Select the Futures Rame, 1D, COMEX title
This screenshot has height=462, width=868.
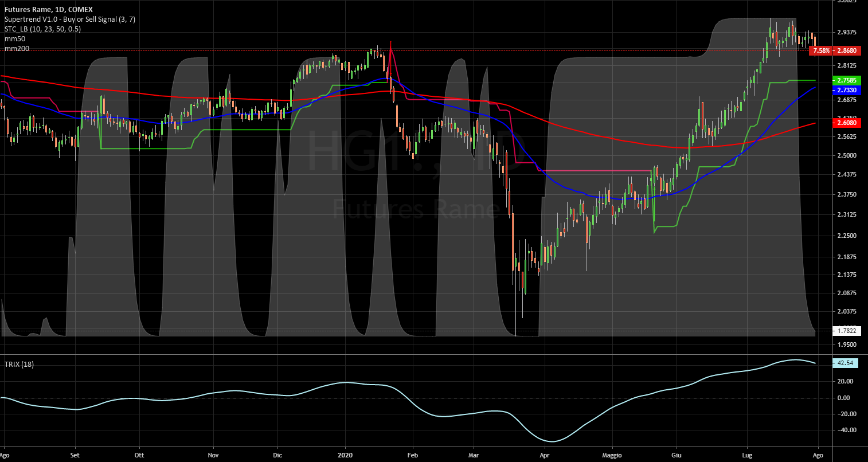[49, 10]
